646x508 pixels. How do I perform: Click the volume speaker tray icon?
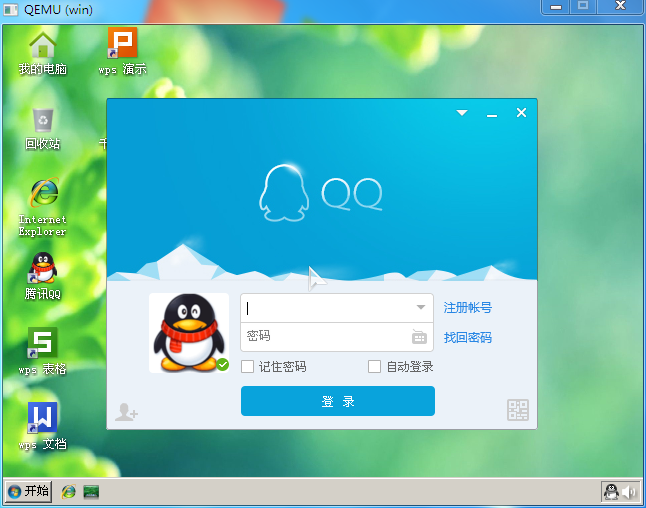[629, 492]
